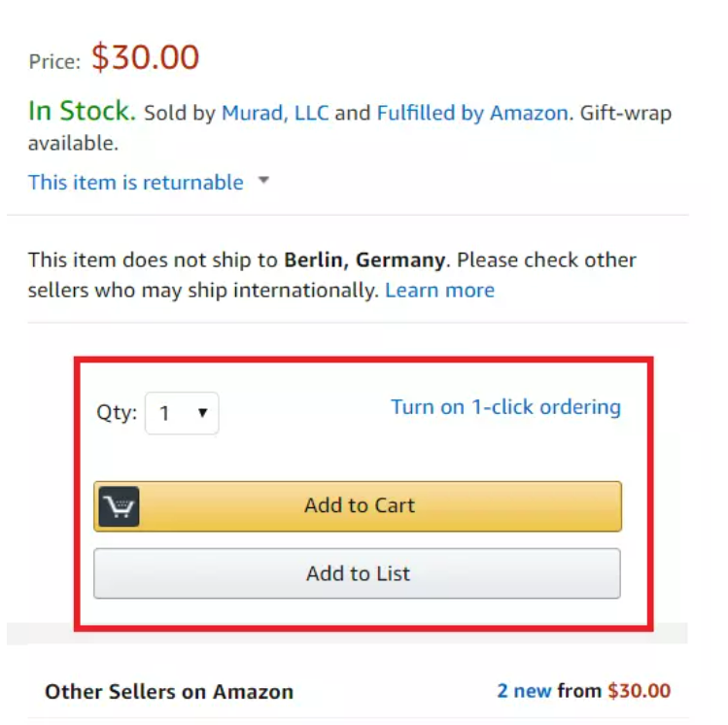Expand the small gray arrow beside returnable text
This screenshot has height=725, width=728.
(263, 180)
